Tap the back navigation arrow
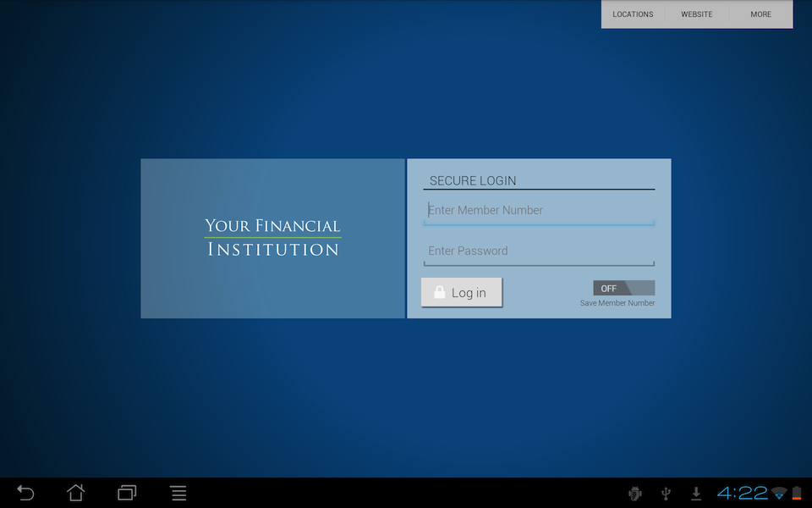 tap(25, 492)
